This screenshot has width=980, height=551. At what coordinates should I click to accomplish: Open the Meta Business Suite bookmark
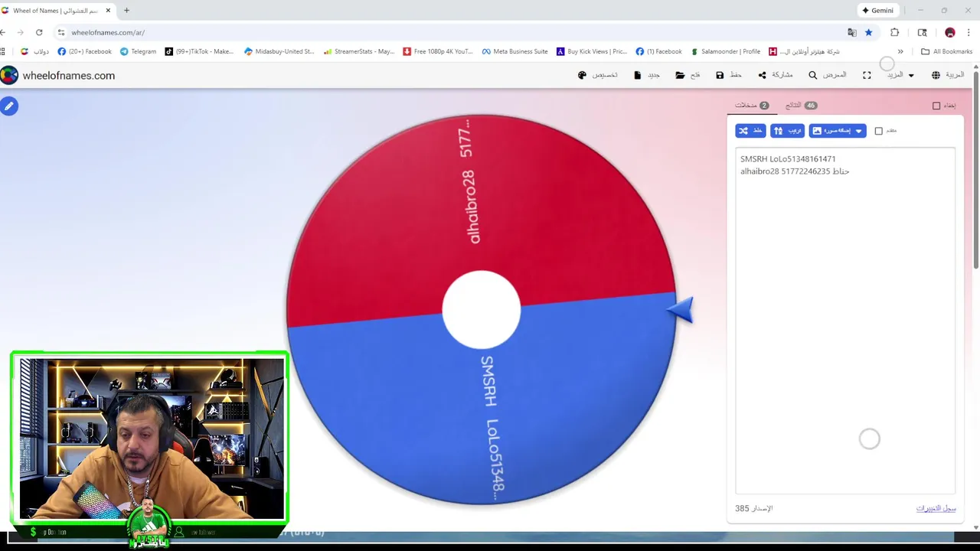pos(514,51)
